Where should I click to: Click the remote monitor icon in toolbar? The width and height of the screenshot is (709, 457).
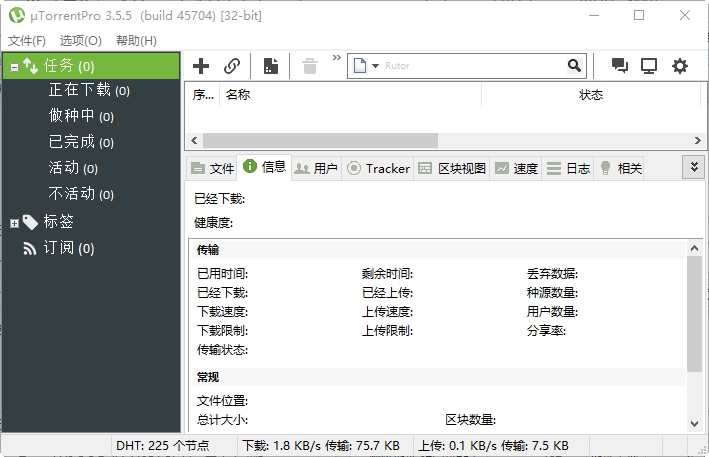[x=649, y=66]
